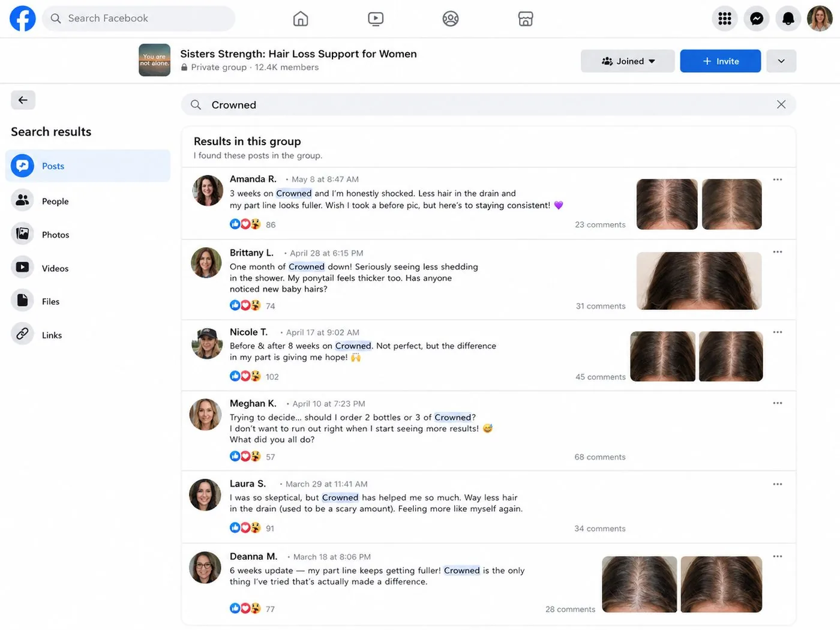Open Deanna M.'s first photo

point(640,584)
